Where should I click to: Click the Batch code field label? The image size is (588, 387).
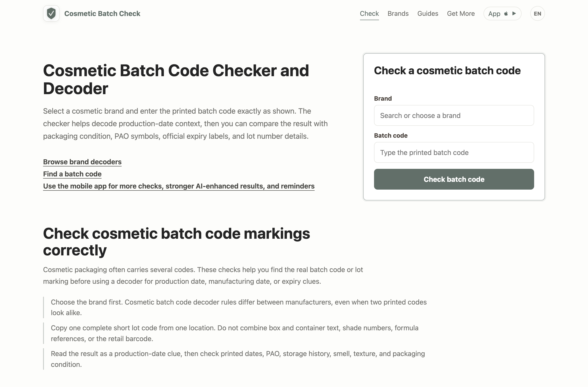(x=391, y=135)
